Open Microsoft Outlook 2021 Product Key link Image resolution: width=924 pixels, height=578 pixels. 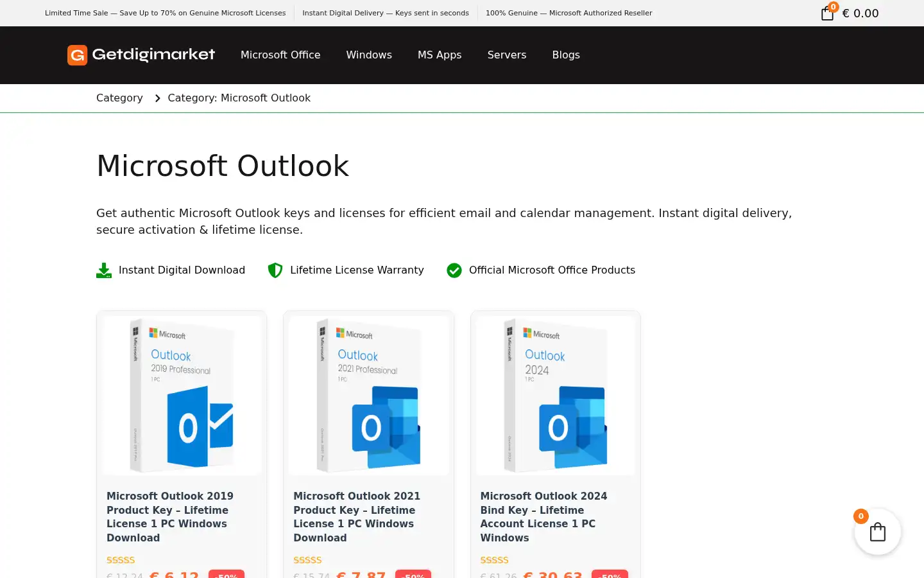click(357, 517)
